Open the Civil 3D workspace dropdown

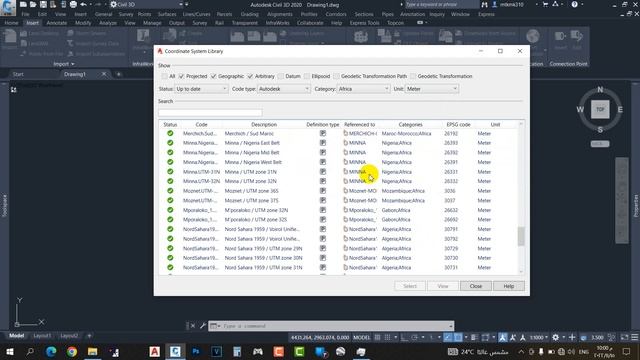point(149,4)
